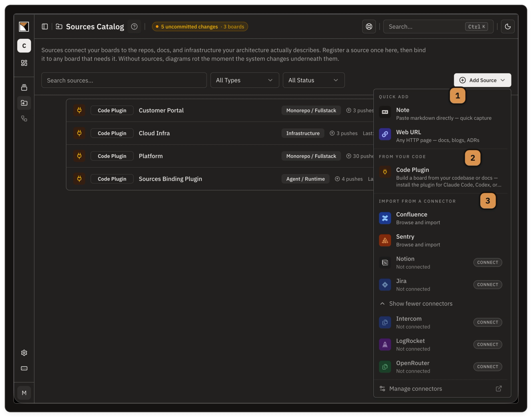The height and width of the screenshot is (417, 532).
Task: Connect Jira
Action: 487,285
